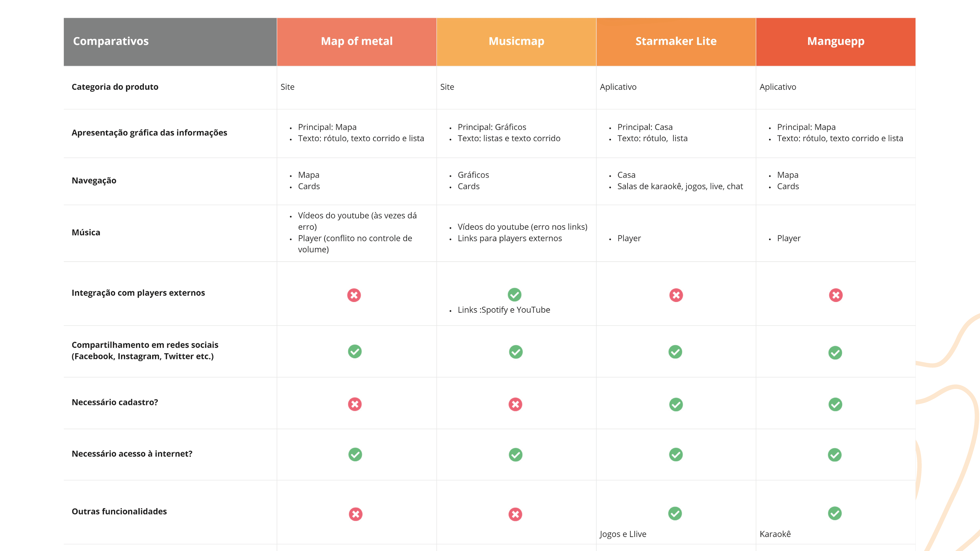Select the Musicmap column header

pyautogui.click(x=516, y=41)
